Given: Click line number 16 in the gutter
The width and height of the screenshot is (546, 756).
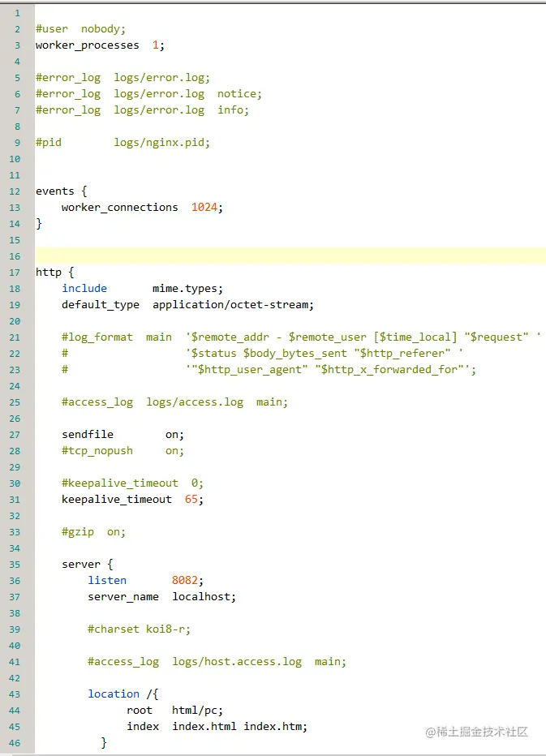Looking at the screenshot, I should [15, 256].
